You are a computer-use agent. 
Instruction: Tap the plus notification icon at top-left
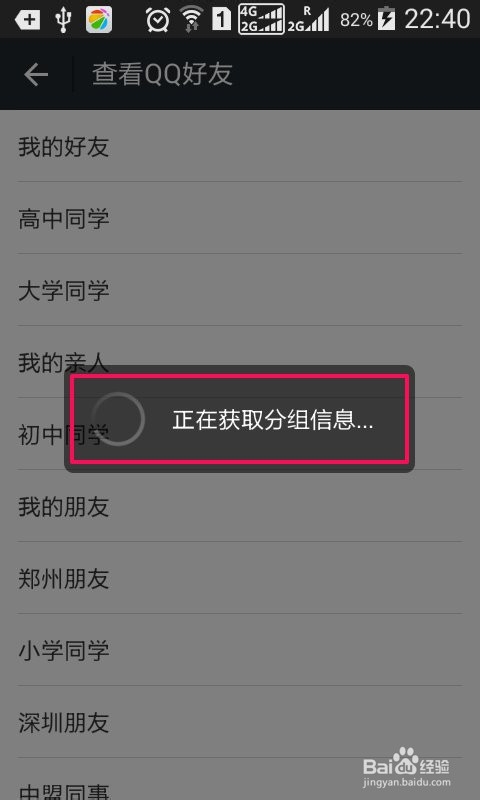coord(28,20)
